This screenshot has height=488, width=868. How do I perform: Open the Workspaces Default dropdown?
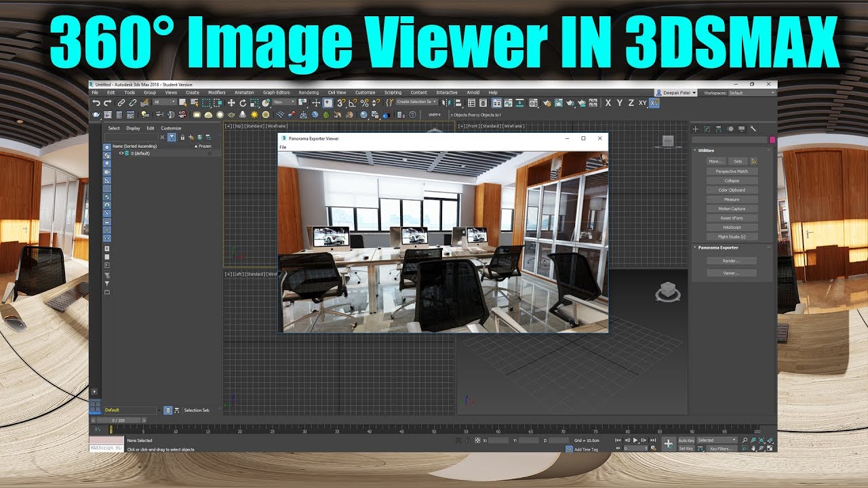751,92
